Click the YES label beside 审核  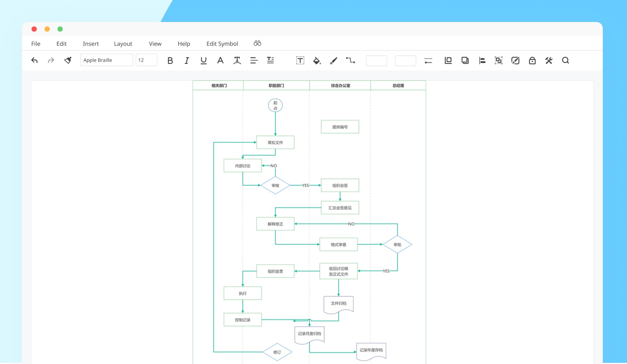point(305,185)
